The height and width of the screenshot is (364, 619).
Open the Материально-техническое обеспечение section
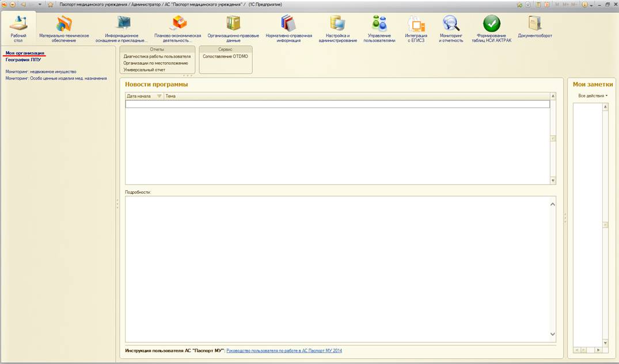(x=64, y=28)
